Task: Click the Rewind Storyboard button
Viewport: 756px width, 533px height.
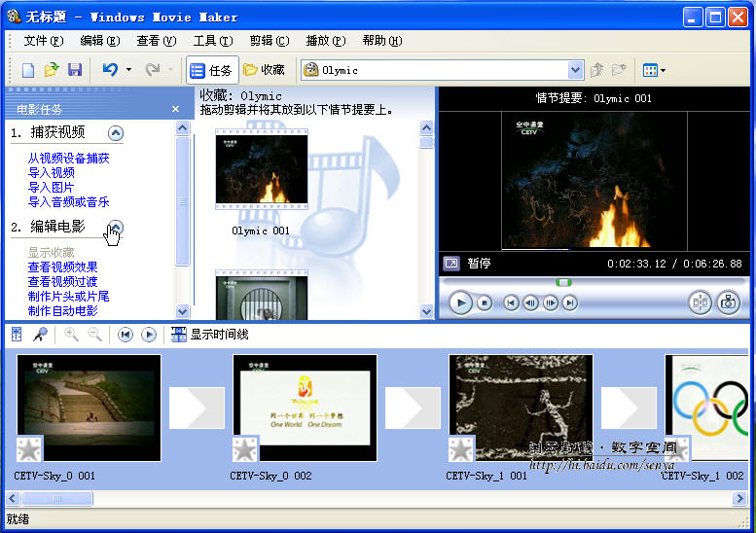Action: coord(126,334)
